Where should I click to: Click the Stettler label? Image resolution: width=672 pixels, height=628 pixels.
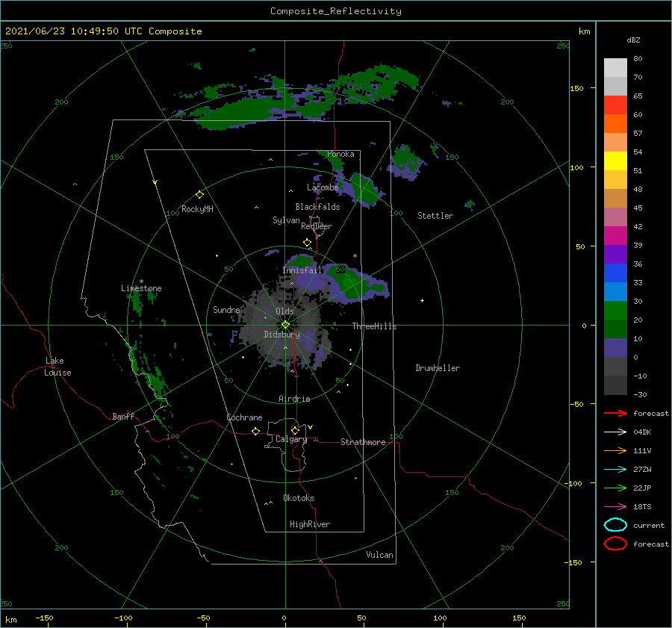[x=435, y=216]
